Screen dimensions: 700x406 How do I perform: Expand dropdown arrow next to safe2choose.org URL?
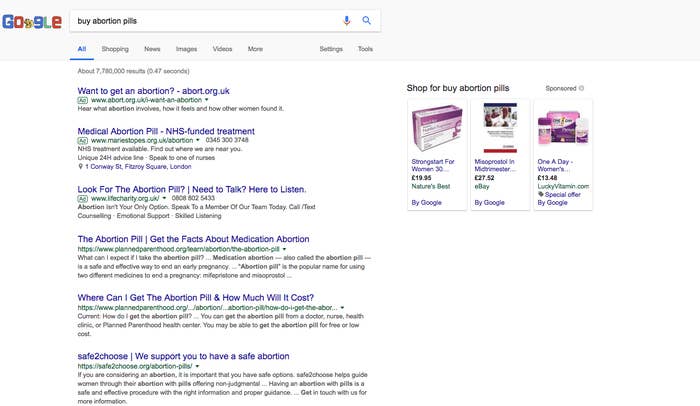[197, 366]
